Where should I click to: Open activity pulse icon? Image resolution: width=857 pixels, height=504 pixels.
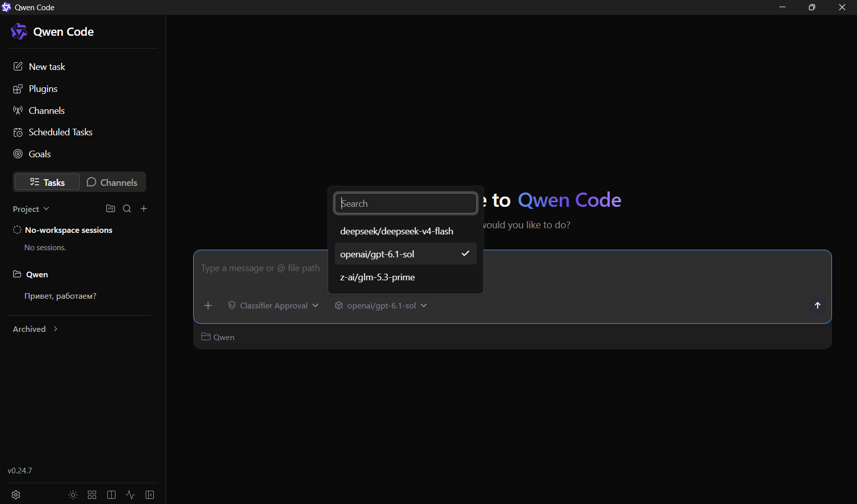130,495
